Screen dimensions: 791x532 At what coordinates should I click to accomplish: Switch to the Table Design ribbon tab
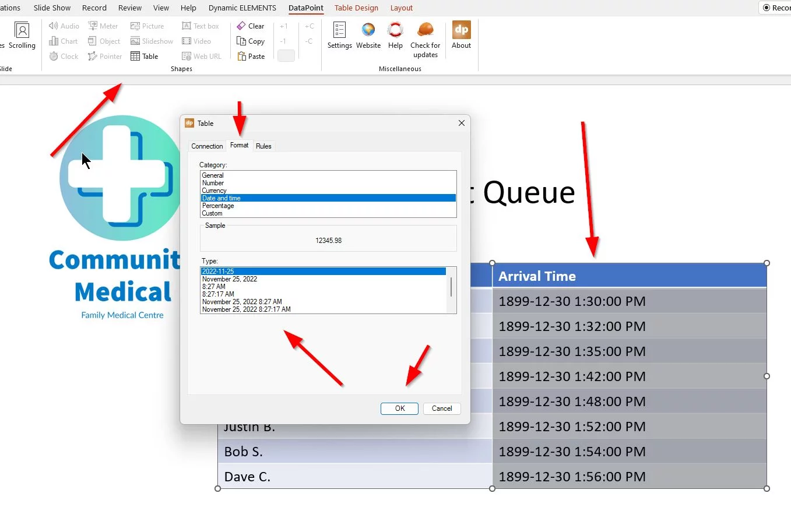[356, 8]
